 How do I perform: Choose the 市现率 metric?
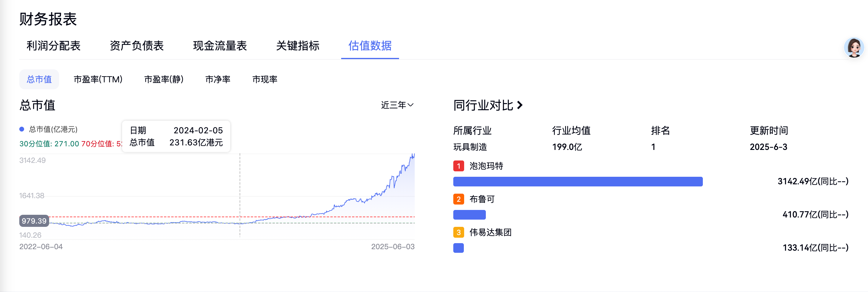tap(265, 79)
